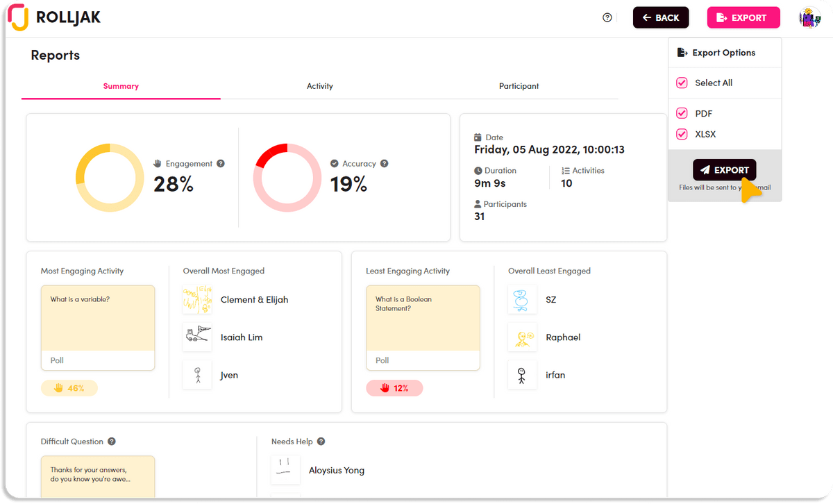The height and width of the screenshot is (504, 833).
Task: Click the person icon next to Participants
Action: coord(478,204)
